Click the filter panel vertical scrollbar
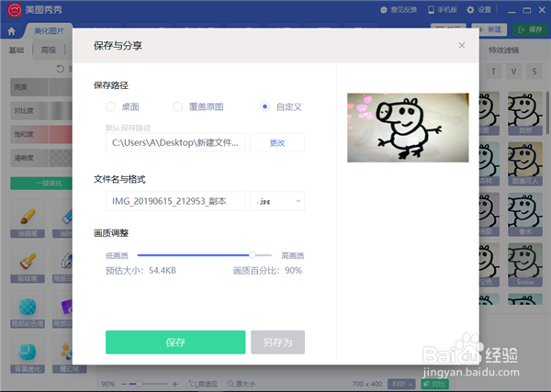The height and width of the screenshot is (392, 551). pos(547,113)
